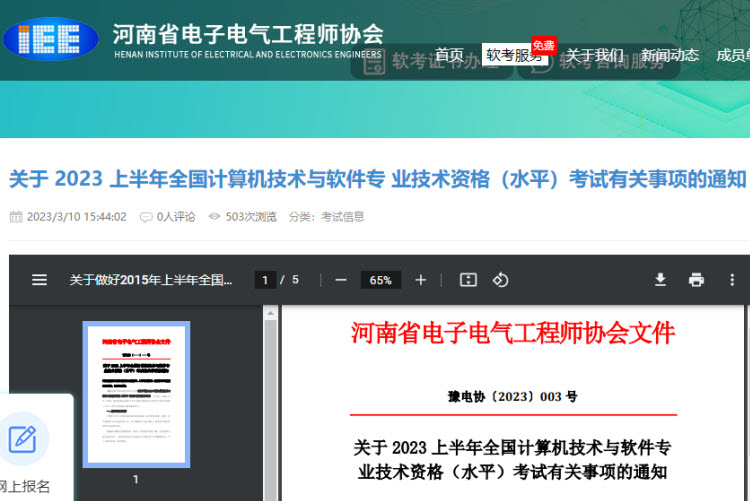Click the 河南省电子电气工程师协会 site name
750x501 pixels.
tap(248, 34)
